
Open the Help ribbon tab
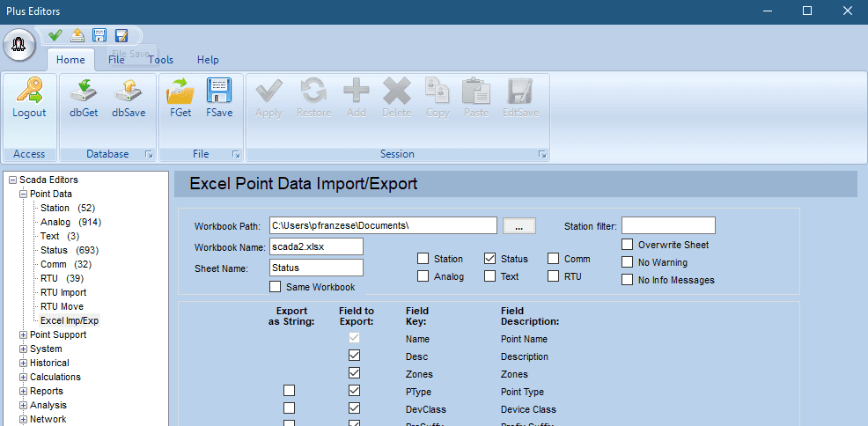click(208, 60)
